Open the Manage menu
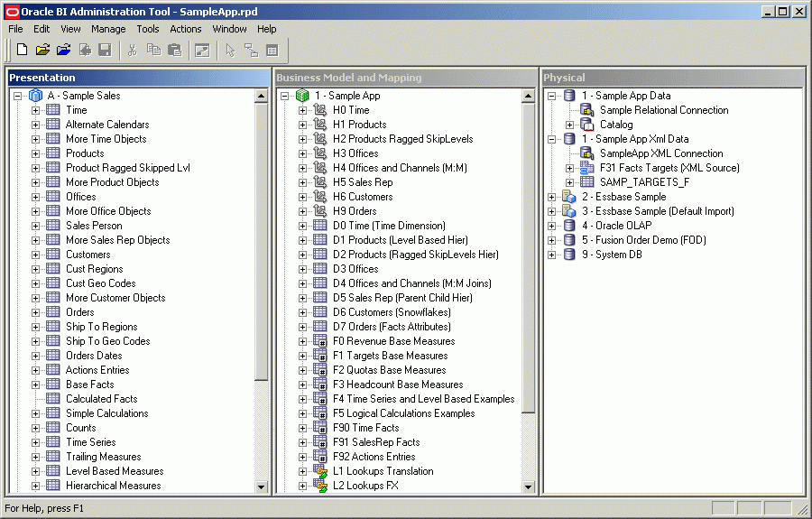This screenshot has width=812, height=519. click(108, 29)
